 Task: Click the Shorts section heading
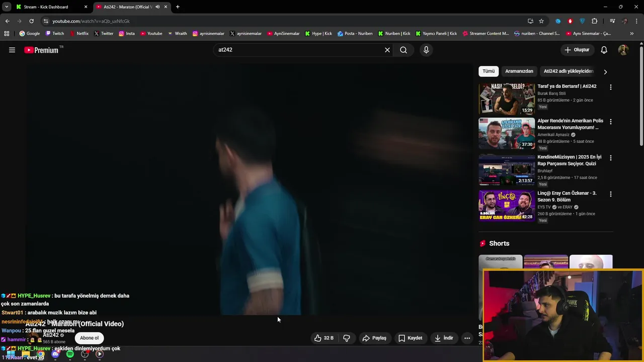[499, 243]
